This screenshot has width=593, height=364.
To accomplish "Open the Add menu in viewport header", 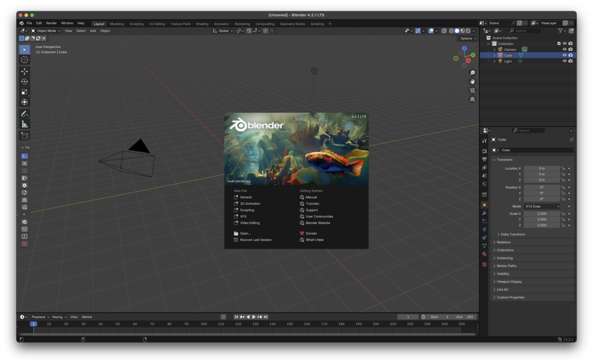I will click(93, 31).
